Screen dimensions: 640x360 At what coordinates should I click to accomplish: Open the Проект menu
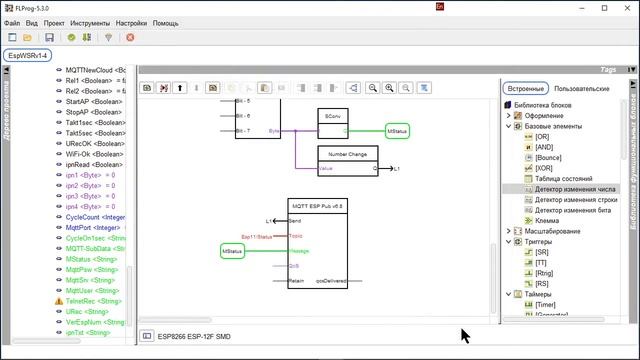pos(54,23)
